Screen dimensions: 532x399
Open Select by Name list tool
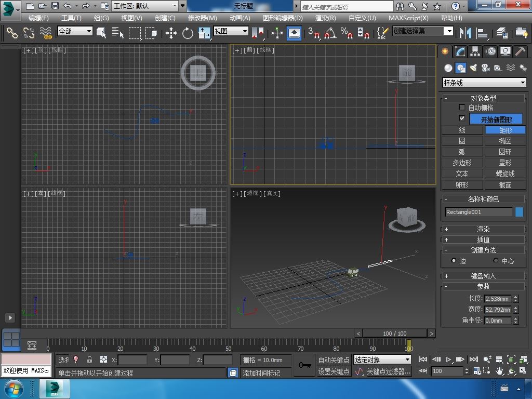click(118, 33)
